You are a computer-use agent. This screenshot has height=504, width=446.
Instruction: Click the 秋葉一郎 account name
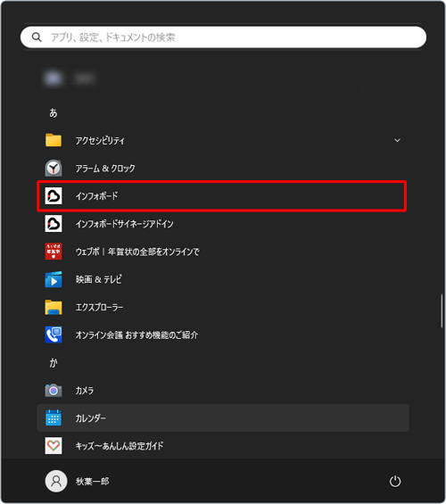[93, 481]
